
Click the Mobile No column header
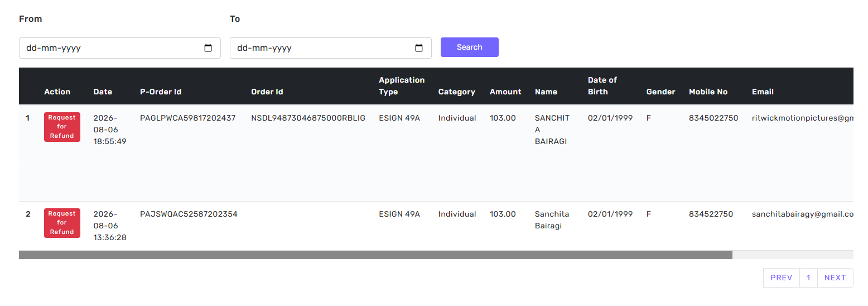pyautogui.click(x=708, y=92)
